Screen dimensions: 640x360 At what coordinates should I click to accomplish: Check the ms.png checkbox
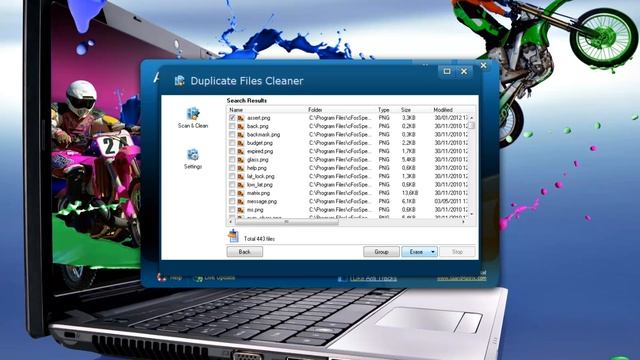point(232,209)
